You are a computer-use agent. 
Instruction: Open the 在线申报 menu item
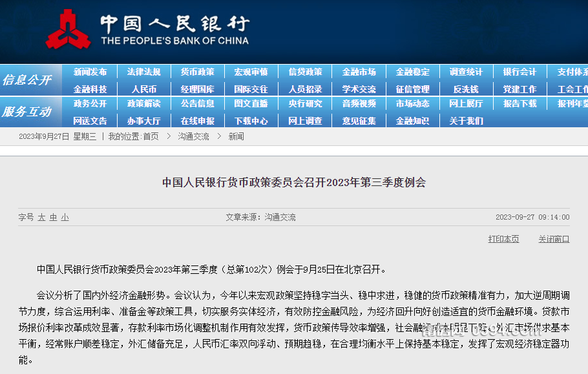click(198, 121)
